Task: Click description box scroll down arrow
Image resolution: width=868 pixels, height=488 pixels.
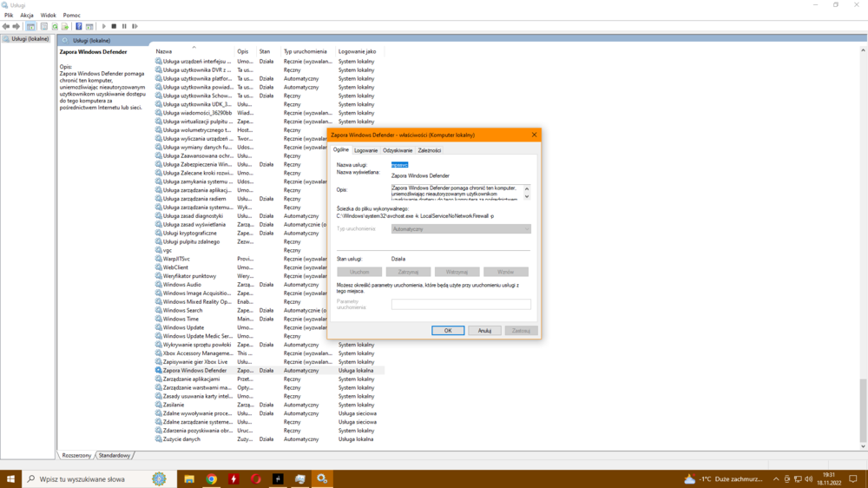Action: 527,196
